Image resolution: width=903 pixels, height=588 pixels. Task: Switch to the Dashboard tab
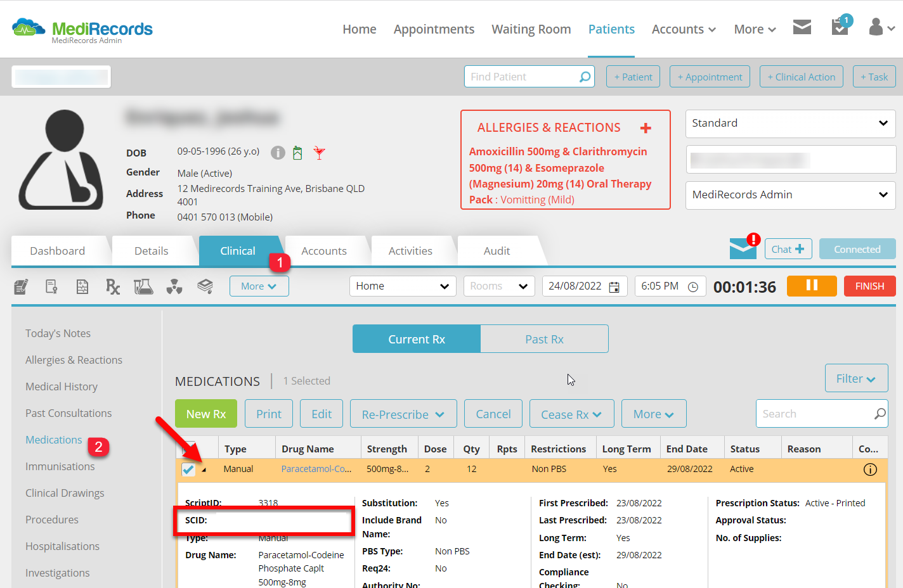coord(58,251)
